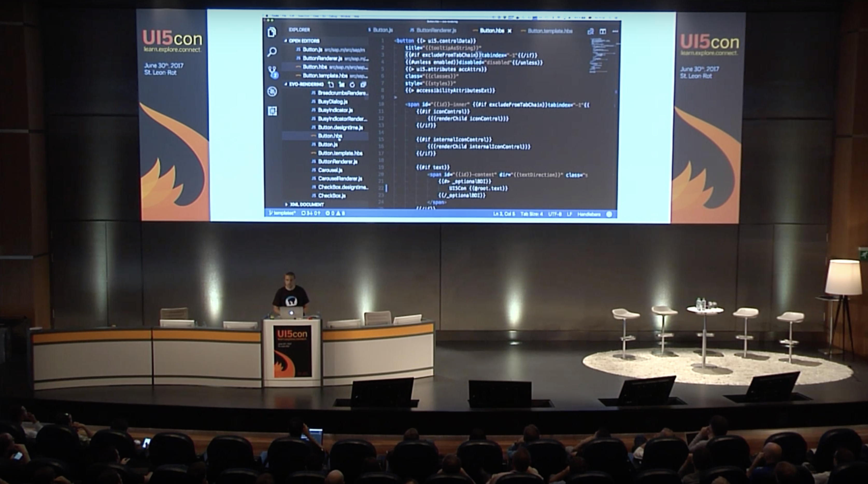Viewport: 868px width, 484px height.
Task: Click the split editor icon
Action: [x=602, y=31]
